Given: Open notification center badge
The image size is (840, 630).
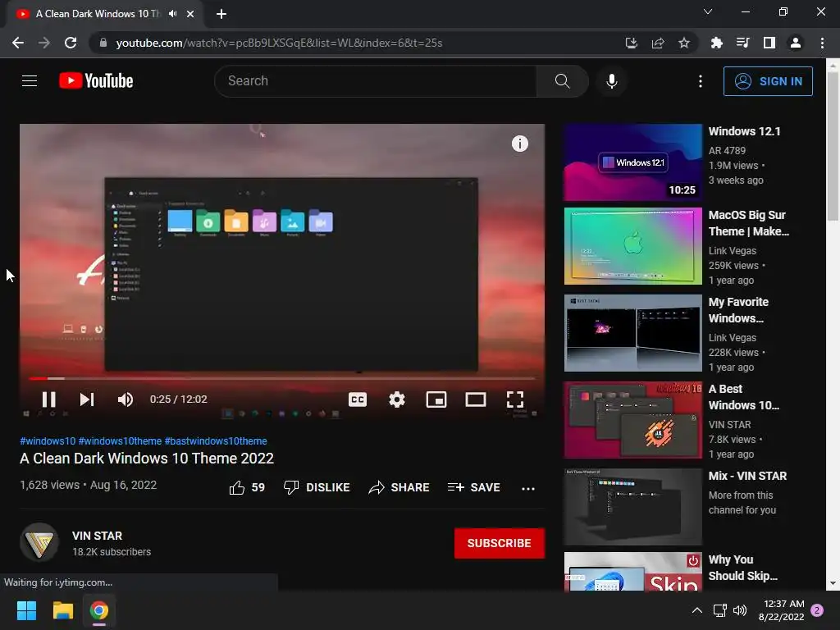Looking at the screenshot, I should click(x=817, y=610).
